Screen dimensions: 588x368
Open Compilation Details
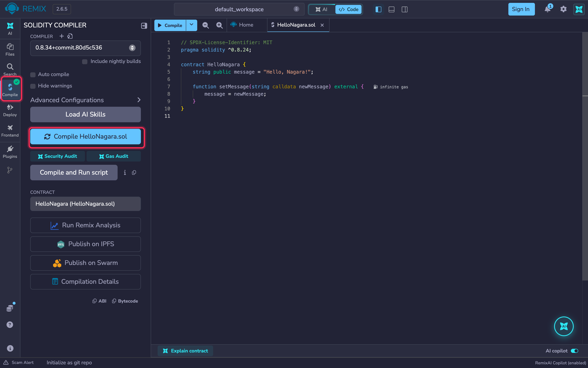(x=85, y=282)
